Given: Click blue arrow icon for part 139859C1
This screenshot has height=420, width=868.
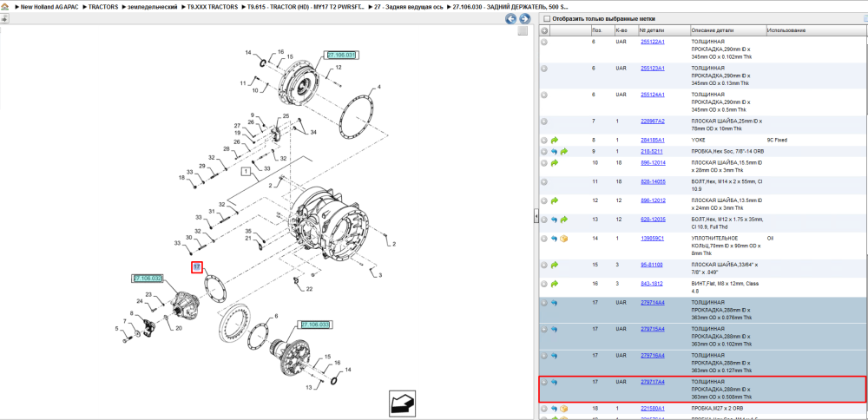Looking at the screenshot, I should [x=554, y=239].
